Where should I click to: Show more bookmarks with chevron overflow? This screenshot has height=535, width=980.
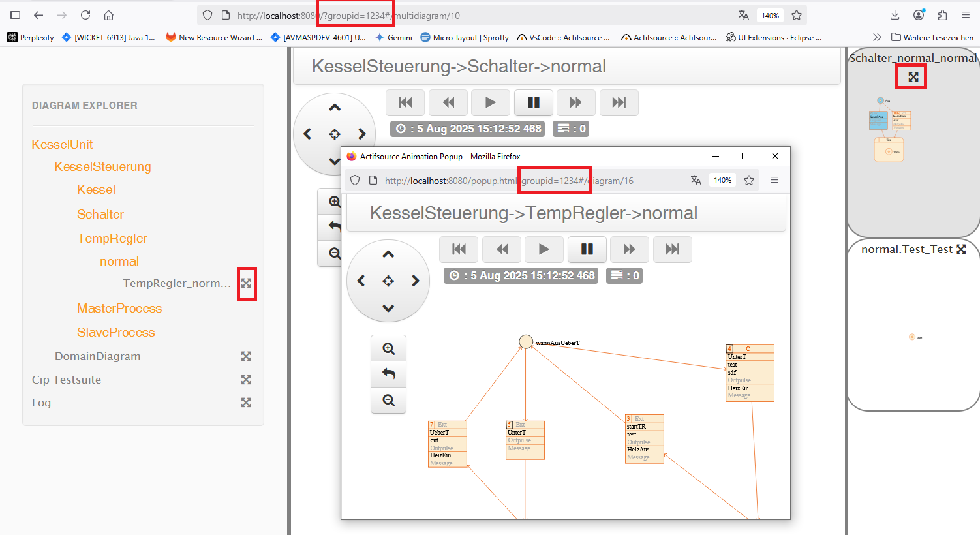pos(877,38)
